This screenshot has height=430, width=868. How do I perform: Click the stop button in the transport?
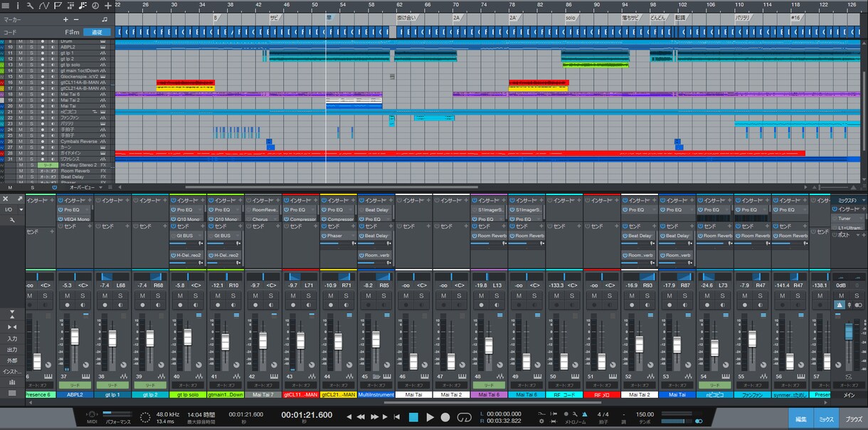pyautogui.click(x=413, y=417)
